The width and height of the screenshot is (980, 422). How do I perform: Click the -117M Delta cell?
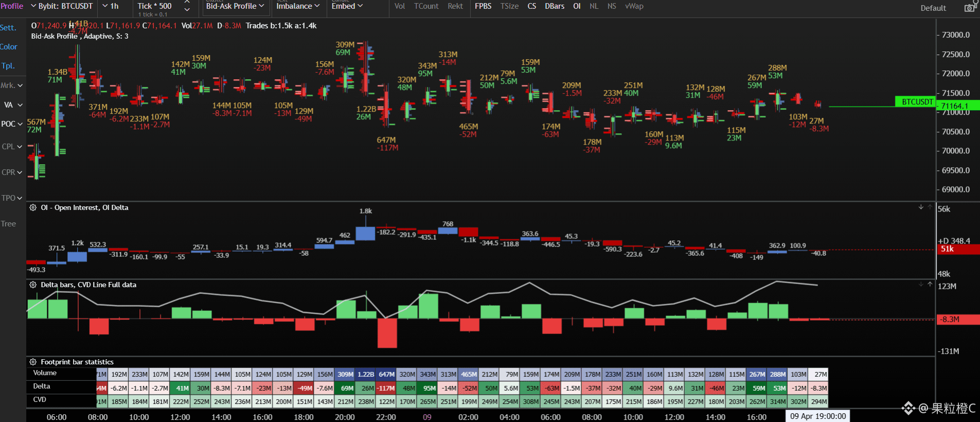click(386, 388)
